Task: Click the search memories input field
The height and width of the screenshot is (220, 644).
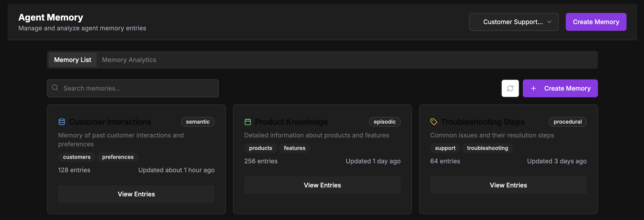Action: coord(140,88)
